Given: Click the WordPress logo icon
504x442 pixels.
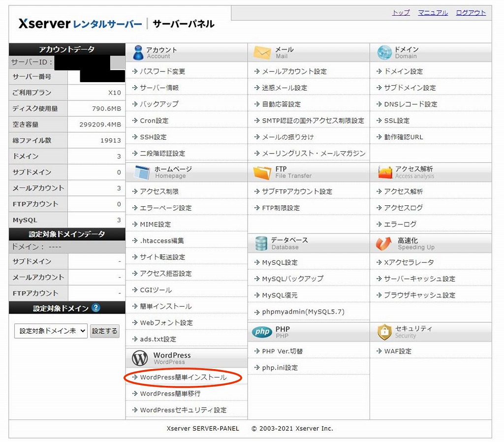Looking at the screenshot, I should pyautogui.click(x=140, y=358).
